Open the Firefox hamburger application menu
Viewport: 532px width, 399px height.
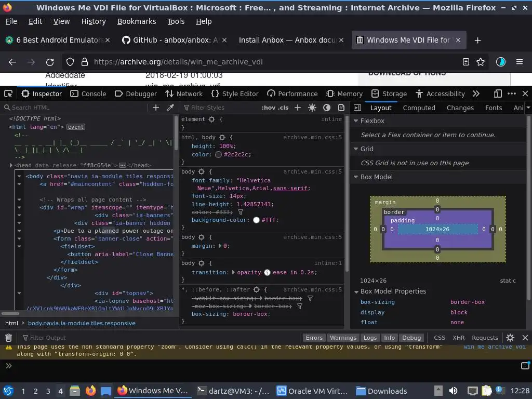point(520,62)
